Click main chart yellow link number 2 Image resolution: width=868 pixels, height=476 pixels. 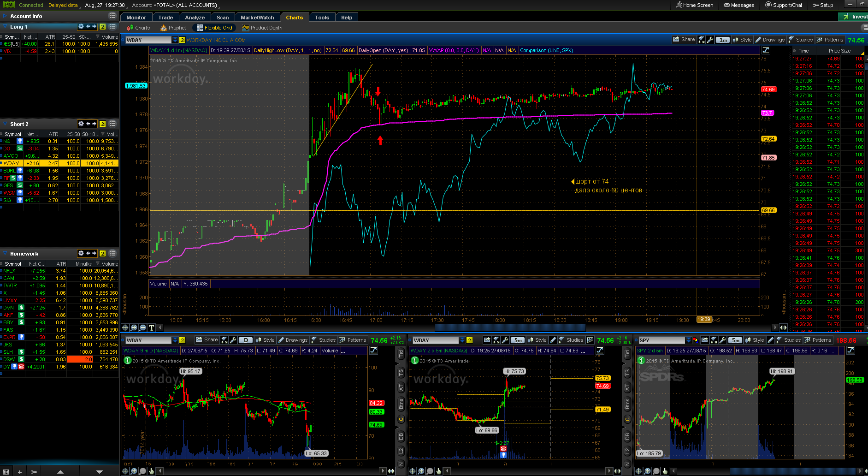pos(183,40)
